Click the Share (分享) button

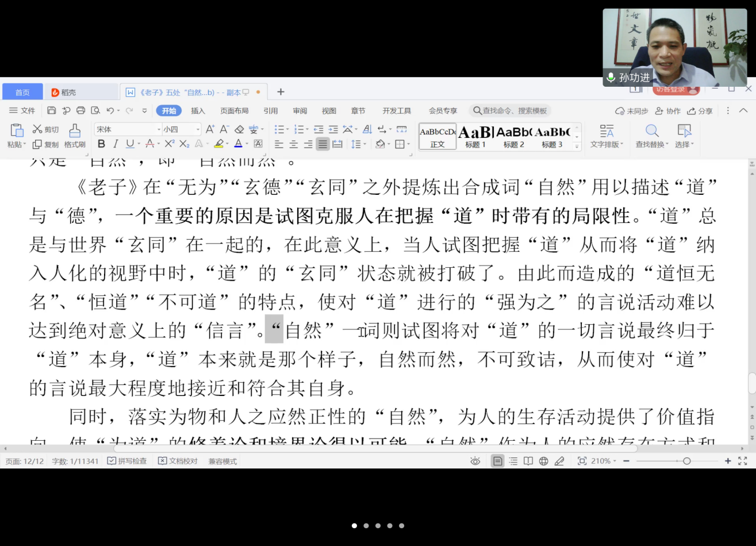coord(700,111)
